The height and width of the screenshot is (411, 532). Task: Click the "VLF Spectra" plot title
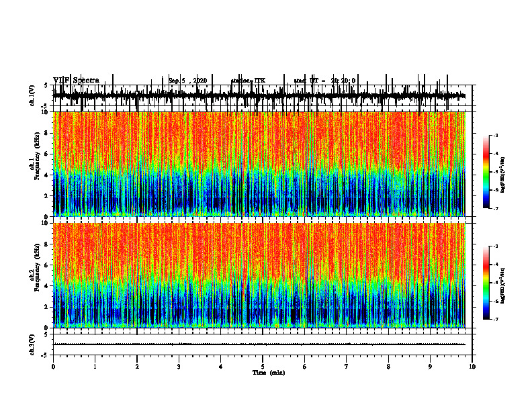pyautogui.click(x=77, y=81)
